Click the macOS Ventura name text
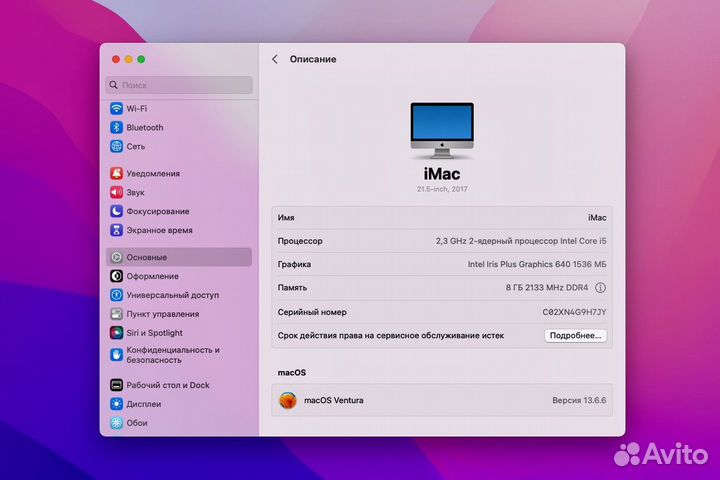Screen dimensions: 720x480 pos(333,400)
